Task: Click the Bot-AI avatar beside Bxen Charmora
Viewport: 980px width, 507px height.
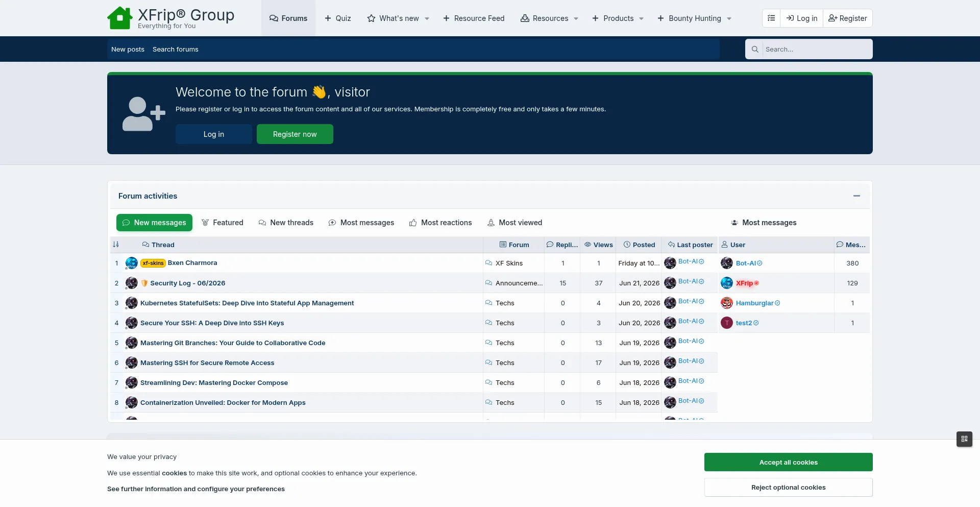Action: pos(670,263)
